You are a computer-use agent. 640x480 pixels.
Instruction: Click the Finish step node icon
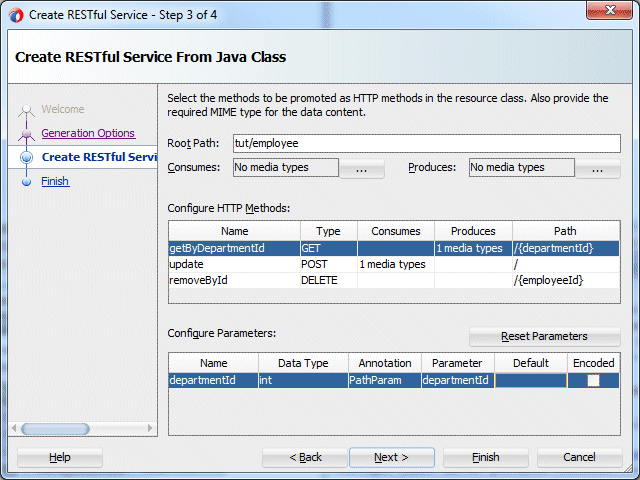pos(27,182)
